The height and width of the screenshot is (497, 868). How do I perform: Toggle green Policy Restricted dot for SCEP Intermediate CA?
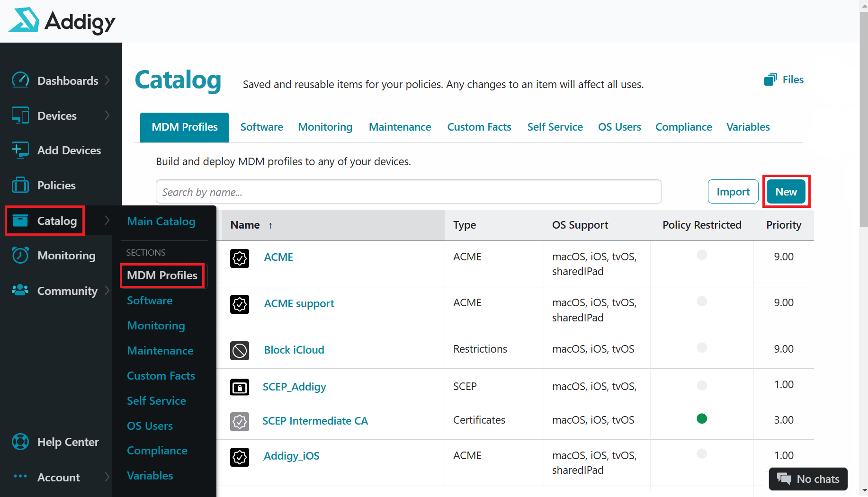(x=702, y=418)
